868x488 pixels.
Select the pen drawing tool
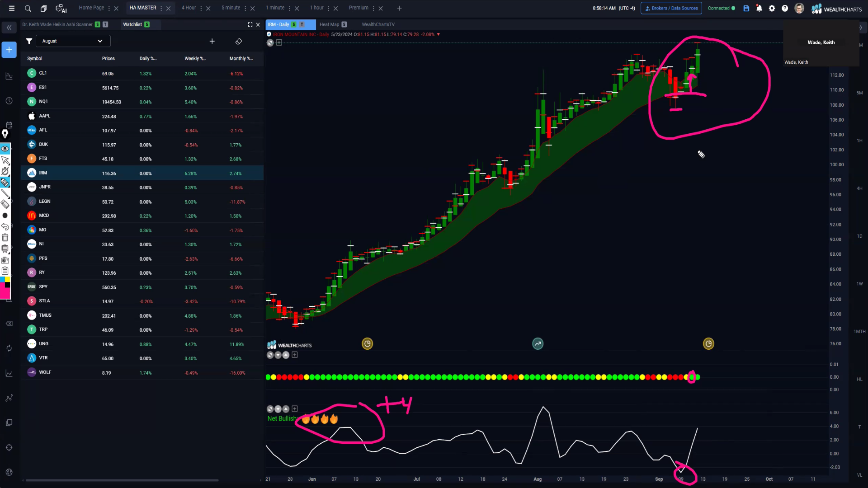(x=5, y=134)
